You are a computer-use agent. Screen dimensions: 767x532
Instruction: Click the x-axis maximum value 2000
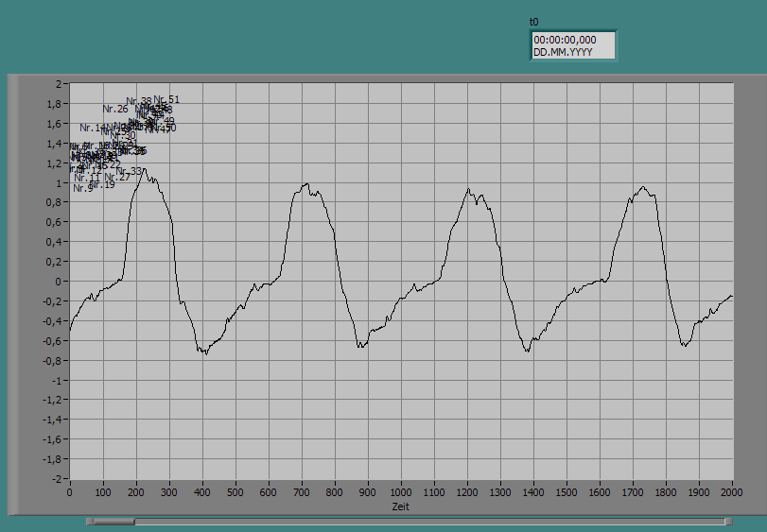732,492
